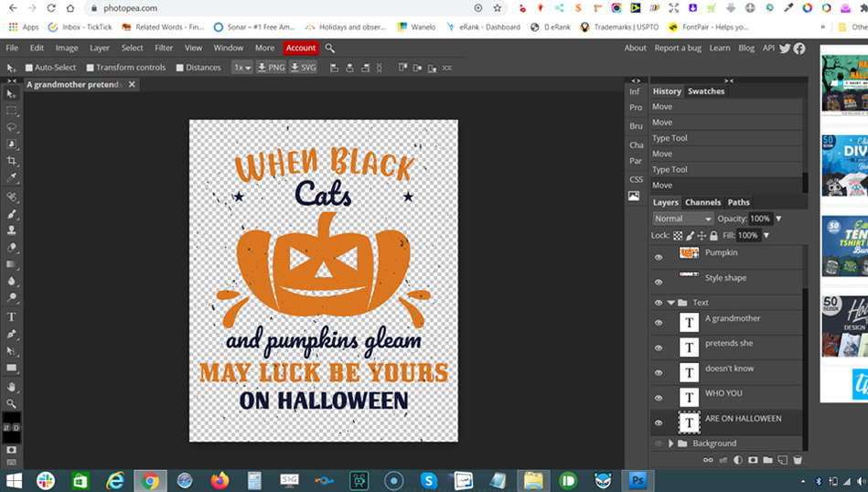Enable the Auto-Select checkbox

(29, 68)
